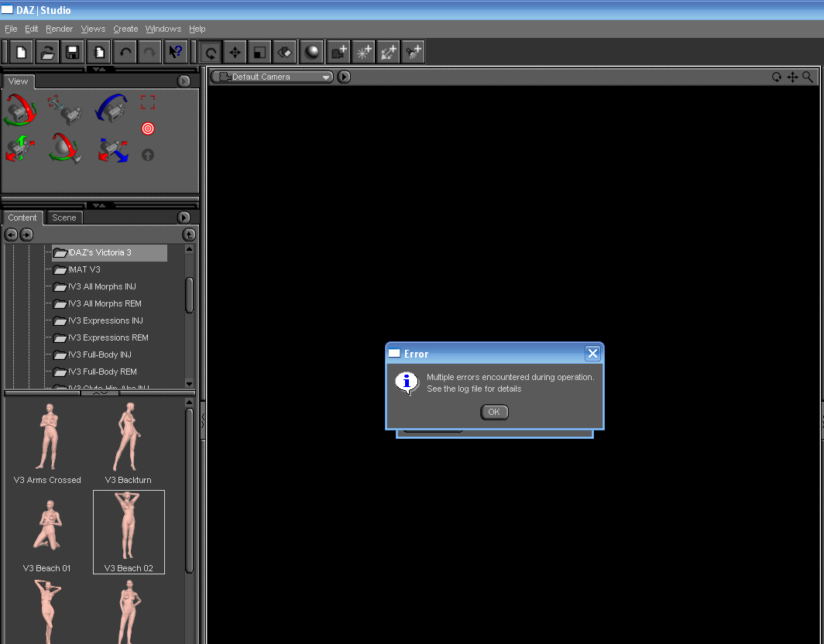Open the Windows menu
Image resolution: width=824 pixels, height=644 pixels.
coord(163,29)
